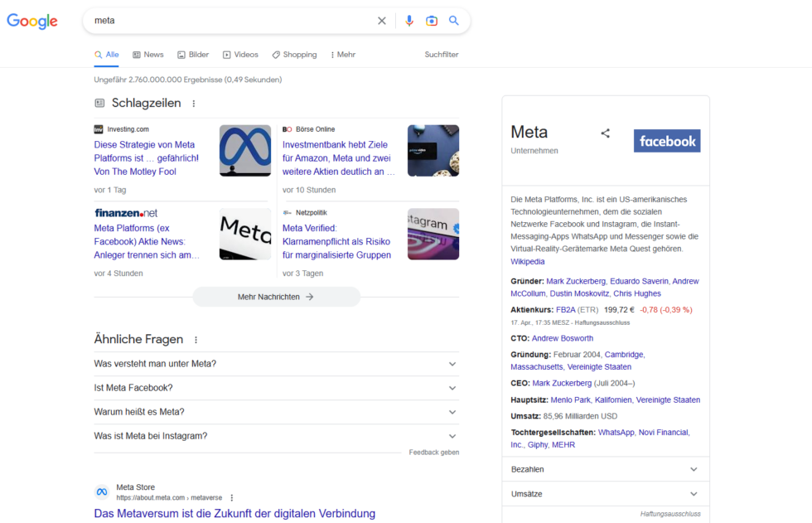Image resolution: width=812 pixels, height=523 pixels.
Task: Click the Meta Store favicon icon
Action: pos(102,492)
